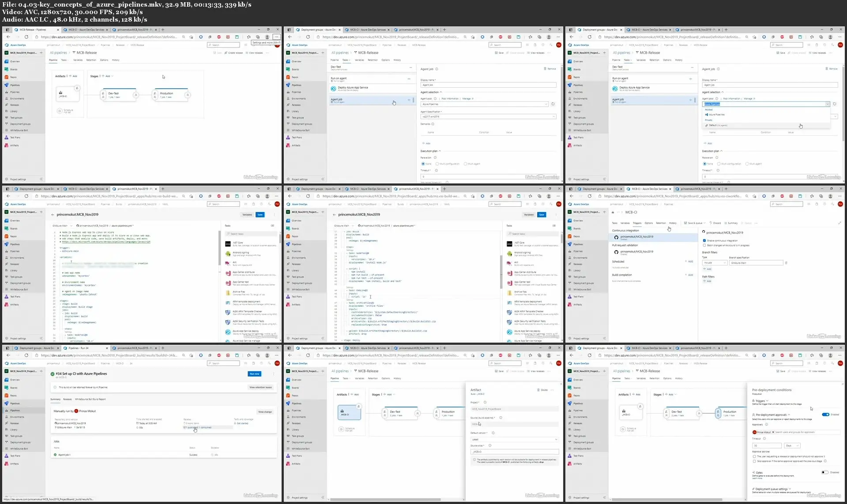Delete the GitAzure-Main branch filter with the trash icon

(786, 263)
